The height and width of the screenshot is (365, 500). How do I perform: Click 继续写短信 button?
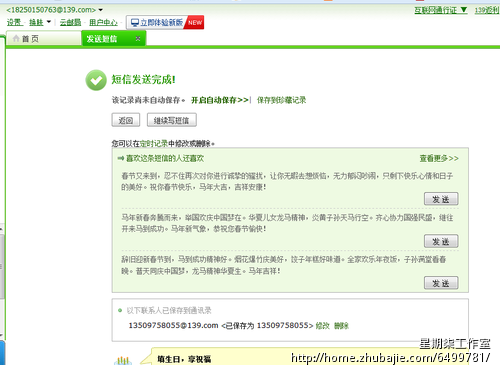click(172, 120)
